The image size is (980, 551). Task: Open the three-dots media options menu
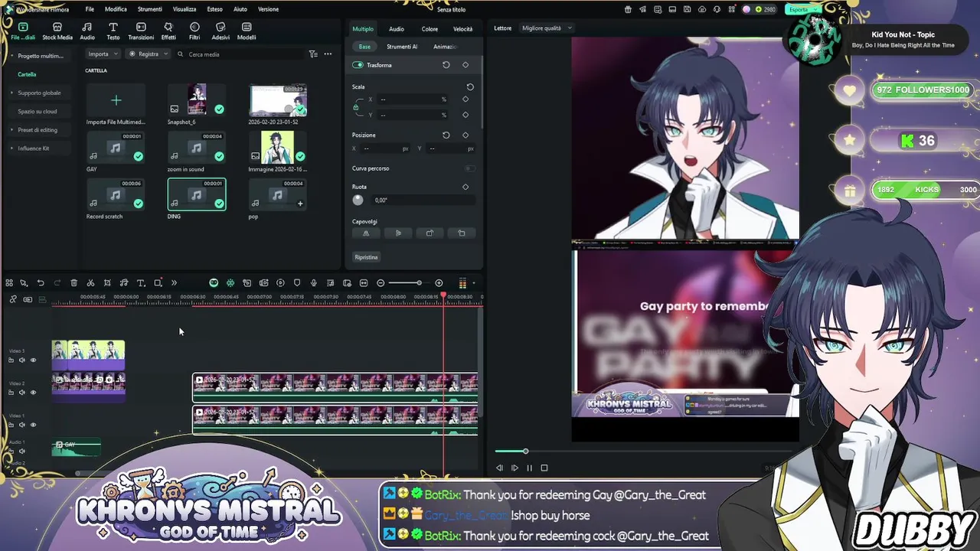(x=328, y=54)
